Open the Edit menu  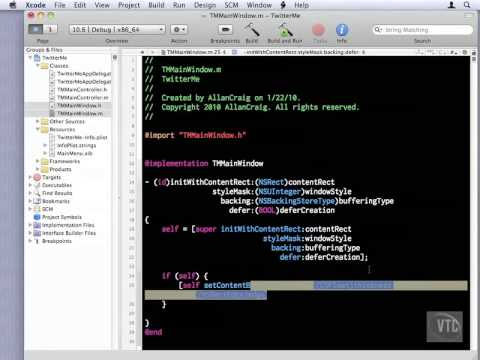tap(80, 5)
